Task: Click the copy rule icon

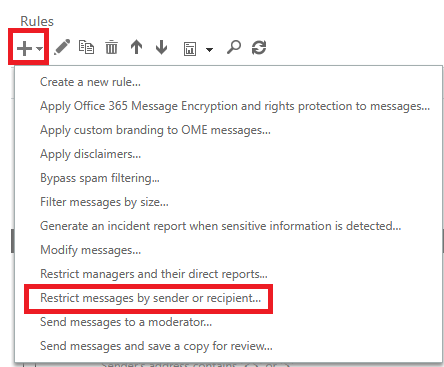Action: 86,47
